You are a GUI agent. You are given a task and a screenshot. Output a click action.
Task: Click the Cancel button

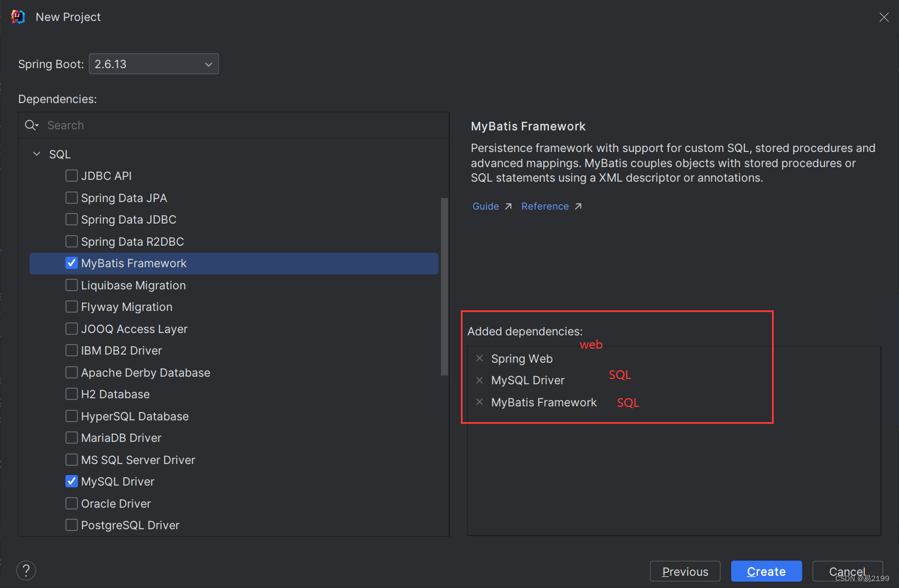(x=848, y=572)
